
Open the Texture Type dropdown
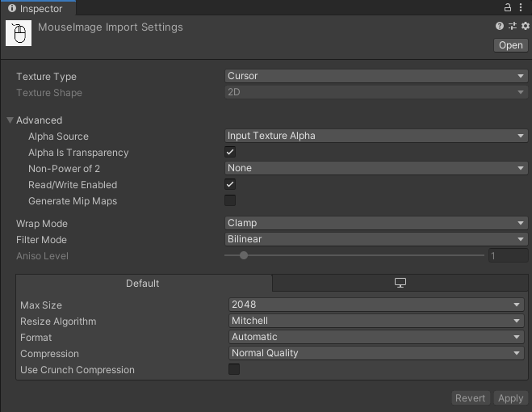point(375,76)
